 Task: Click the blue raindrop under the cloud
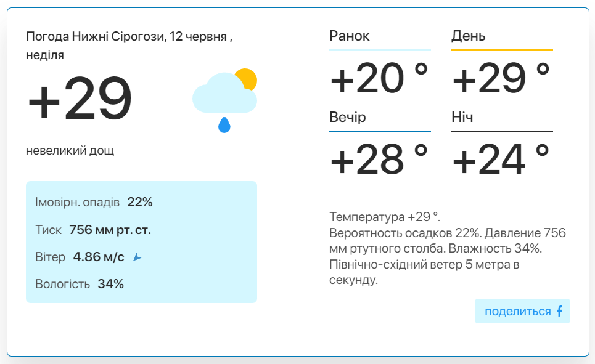pyautogui.click(x=224, y=125)
